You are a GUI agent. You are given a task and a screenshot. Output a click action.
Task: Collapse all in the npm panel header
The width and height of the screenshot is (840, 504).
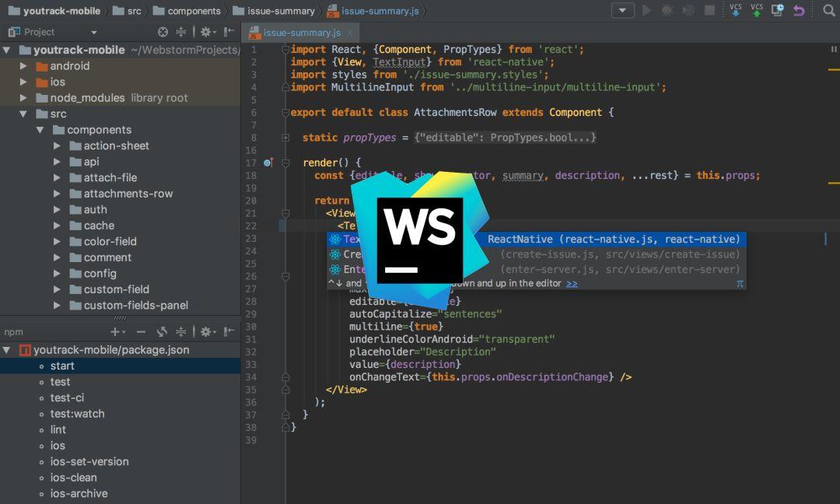[x=181, y=332]
